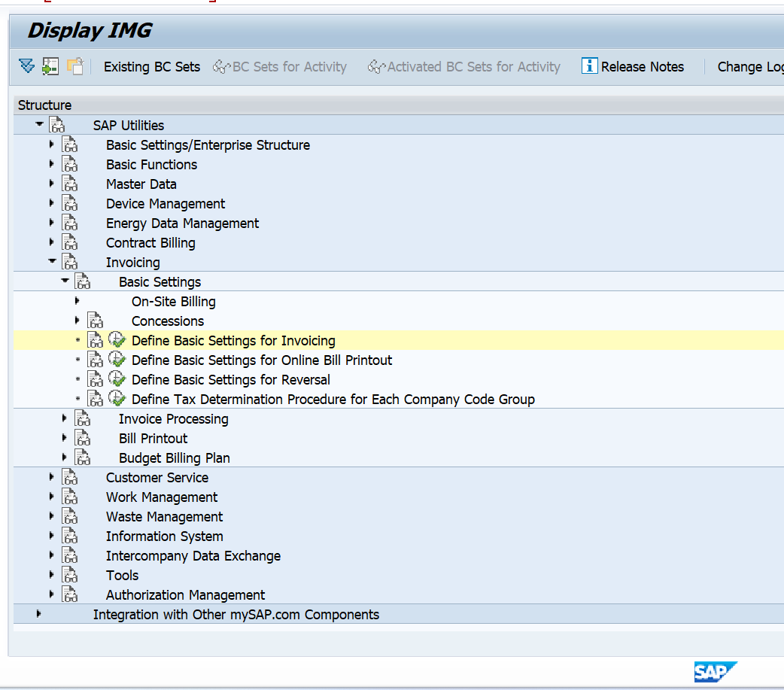This screenshot has height=690, width=784.
Task: Open documentation icon for SAP Utilities
Action: (57, 125)
